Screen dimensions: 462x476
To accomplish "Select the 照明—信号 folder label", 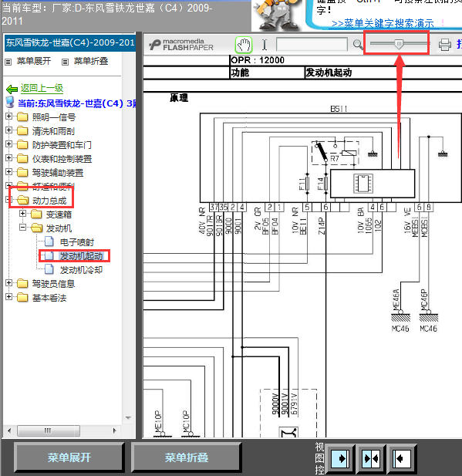I will pyautogui.click(x=54, y=117).
